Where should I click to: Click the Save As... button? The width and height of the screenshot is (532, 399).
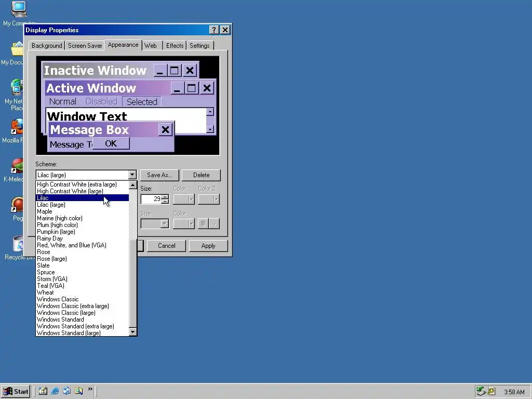point(159,175)
